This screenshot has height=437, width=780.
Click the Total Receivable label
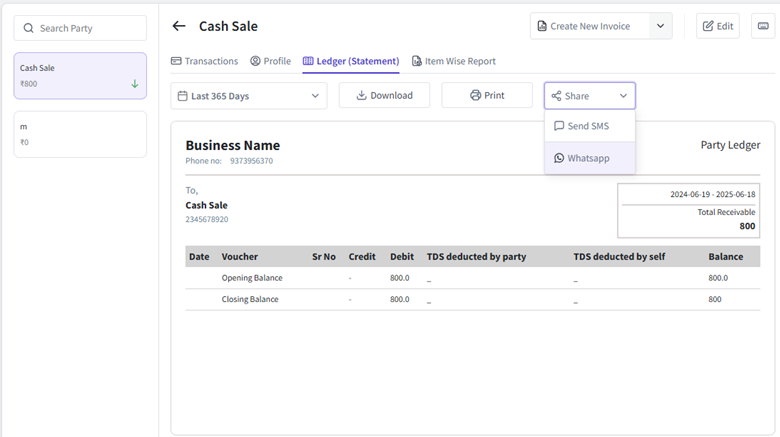click(726, 212)
